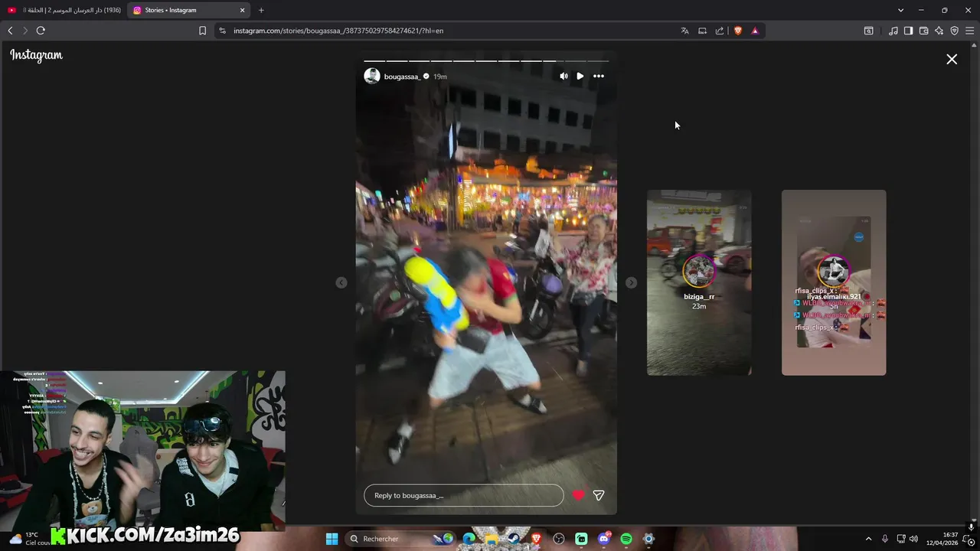Close the Stories • Instagram tab
This screenshot has height=551, width=980.
point(243,10)
